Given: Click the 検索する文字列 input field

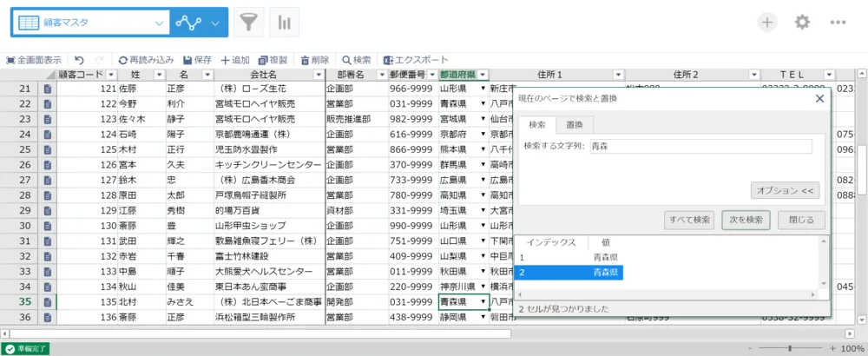Looking at the screenshot, I should pyautogui.click(x=699, y=147).
